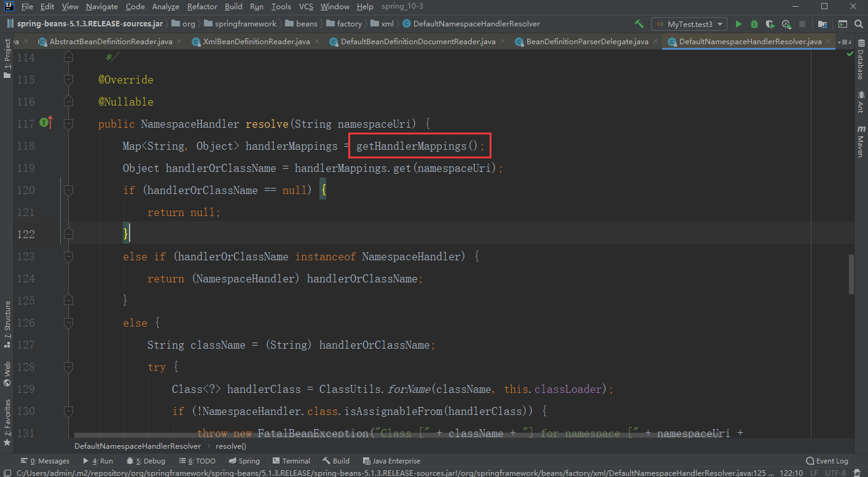Open the Analyze menu

[165, 7]
